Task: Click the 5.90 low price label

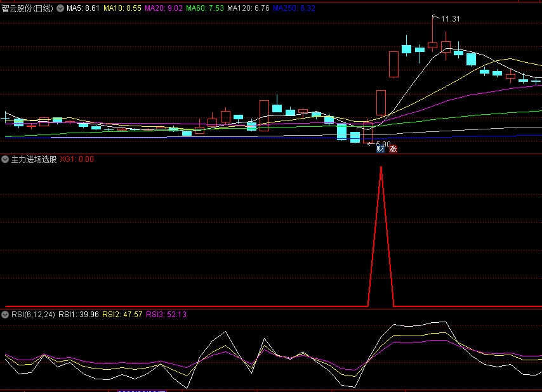Action: [x=383, y=144]
